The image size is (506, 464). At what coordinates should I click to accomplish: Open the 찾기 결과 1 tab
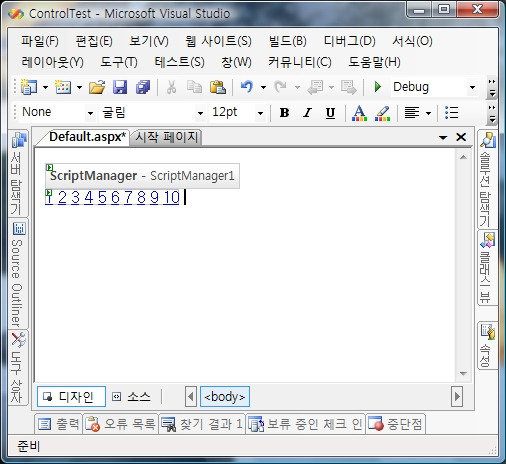point(202,424)
